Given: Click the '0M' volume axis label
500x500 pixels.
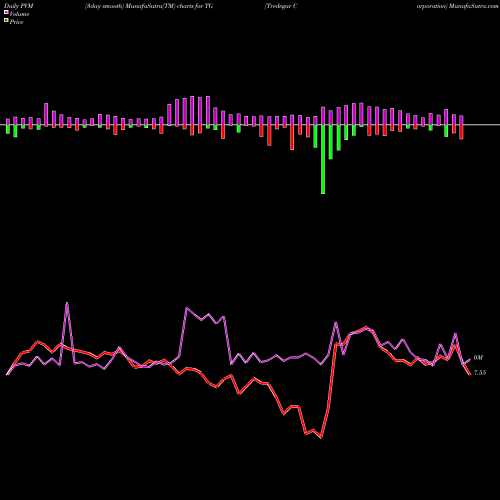Looking at the screenshot, I should (478, 358).
